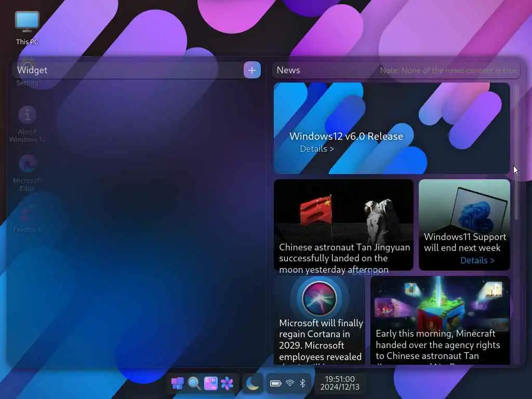Screen dimensions: 532x399
Task: Open the Bluetooth tray icon
Action: coord(302,383)
